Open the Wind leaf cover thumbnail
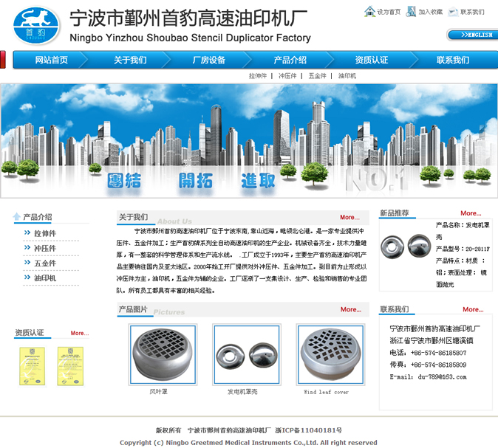498x448 pixels. [x=326, y=354]
